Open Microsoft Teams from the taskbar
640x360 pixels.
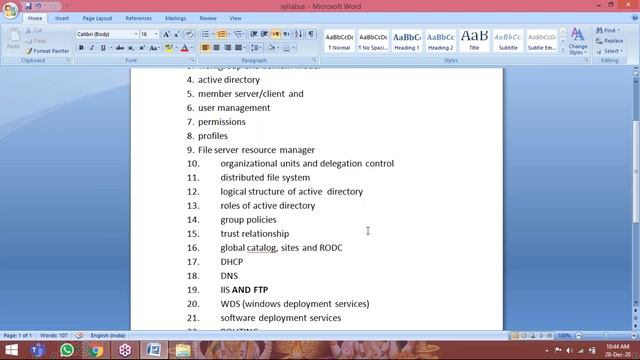point(38,350)
